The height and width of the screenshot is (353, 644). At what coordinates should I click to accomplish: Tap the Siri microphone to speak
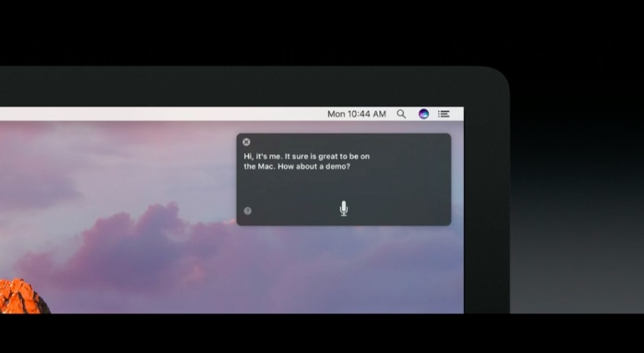(343, 208)
